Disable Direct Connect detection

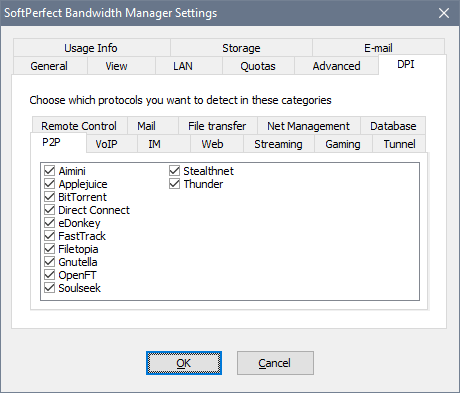49,210
